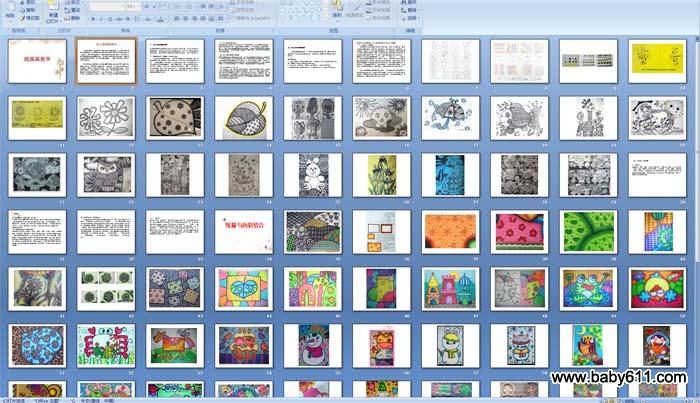Click the Shrink Font icon

(x=154, y=6)
